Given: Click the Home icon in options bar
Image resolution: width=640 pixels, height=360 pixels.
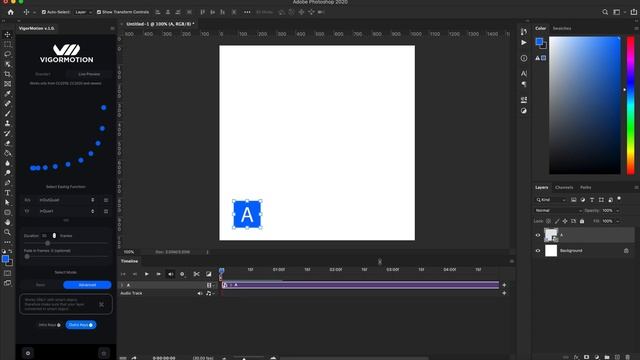Looking at the screenshot, I should [x=11, y=12].
